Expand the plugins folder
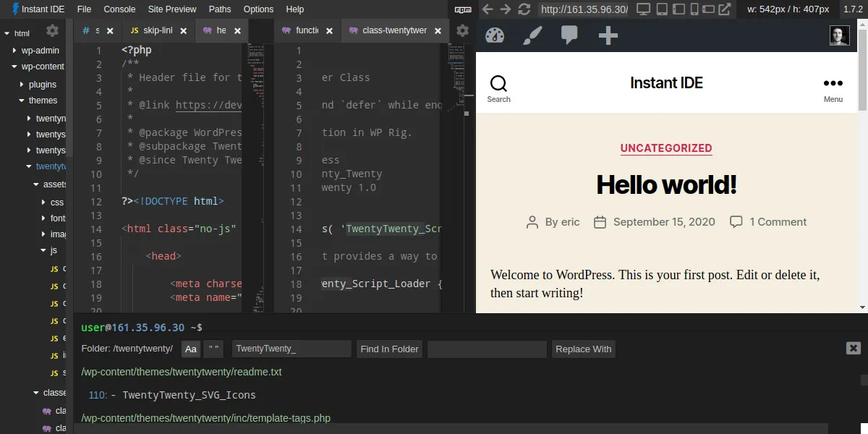868x434 pixels. 22,85
